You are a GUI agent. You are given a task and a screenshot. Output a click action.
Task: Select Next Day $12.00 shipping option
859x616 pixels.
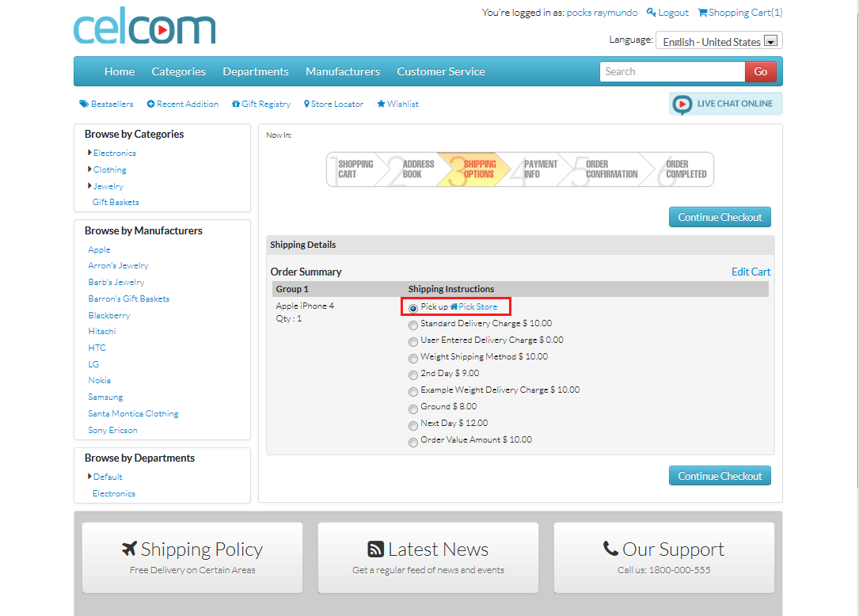[x=412, y=424]
